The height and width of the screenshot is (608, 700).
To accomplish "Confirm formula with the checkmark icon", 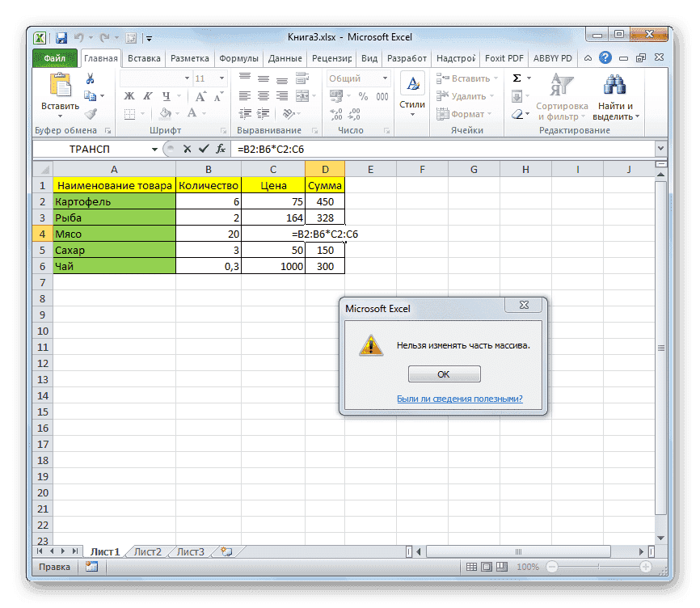I will (202, 150).
